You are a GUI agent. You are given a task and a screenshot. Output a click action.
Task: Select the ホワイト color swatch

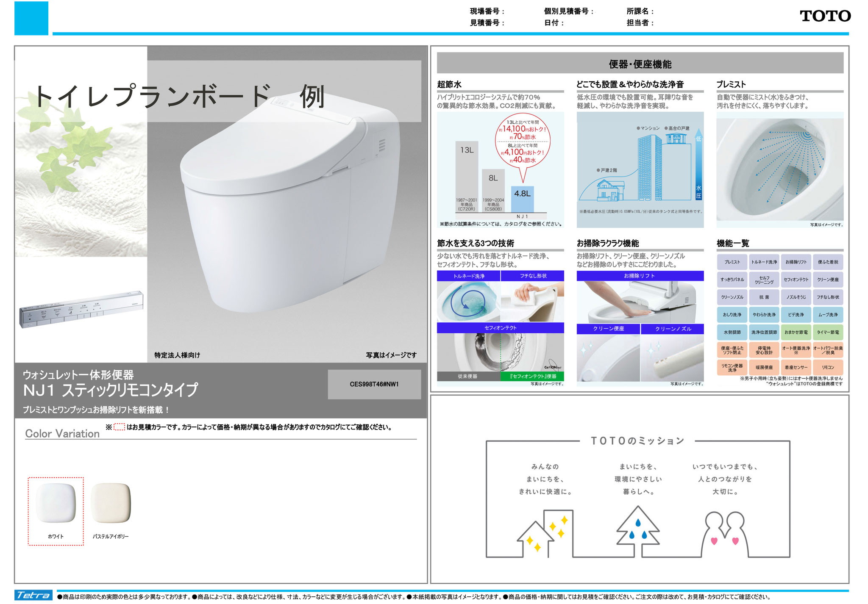coord(56,511)
